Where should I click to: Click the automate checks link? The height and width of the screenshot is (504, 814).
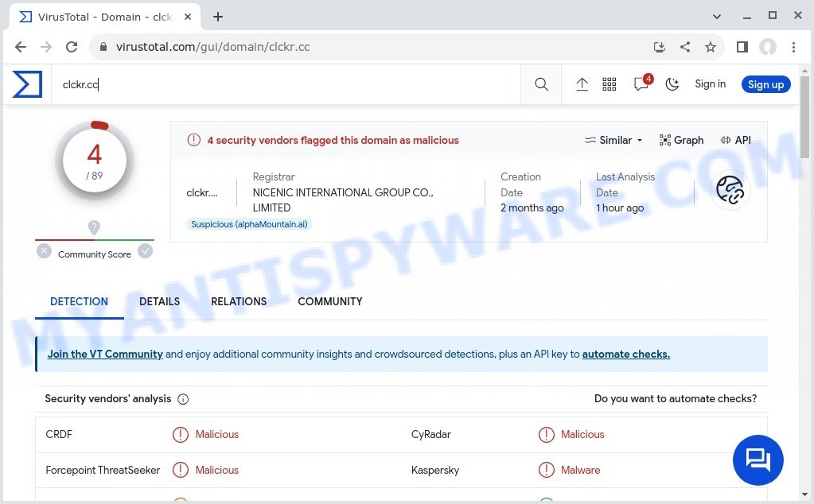[x=625, y=354]
